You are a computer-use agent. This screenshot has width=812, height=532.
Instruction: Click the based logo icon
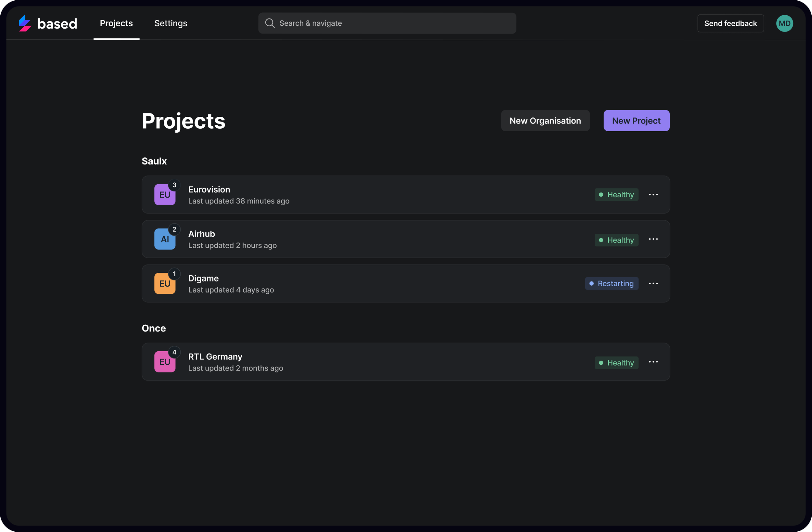tap(25, 23)
